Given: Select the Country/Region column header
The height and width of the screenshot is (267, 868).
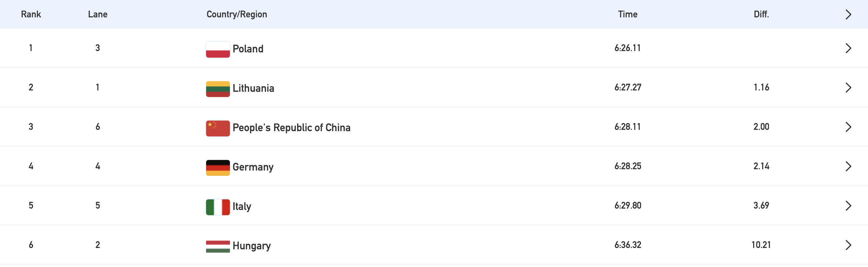Looking at the screenshot, I should [237, 14].
